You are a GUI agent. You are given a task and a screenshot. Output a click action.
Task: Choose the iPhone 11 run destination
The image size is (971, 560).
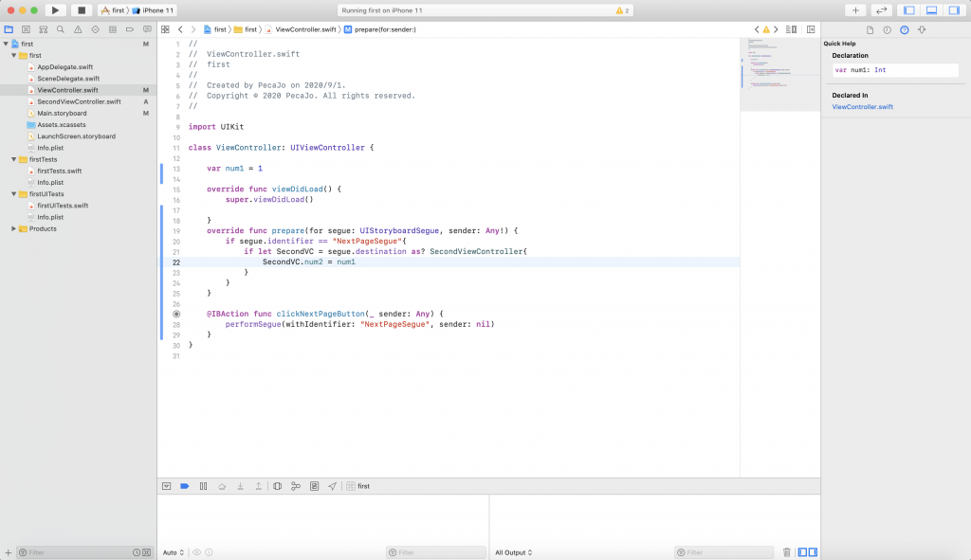[153, 10]
